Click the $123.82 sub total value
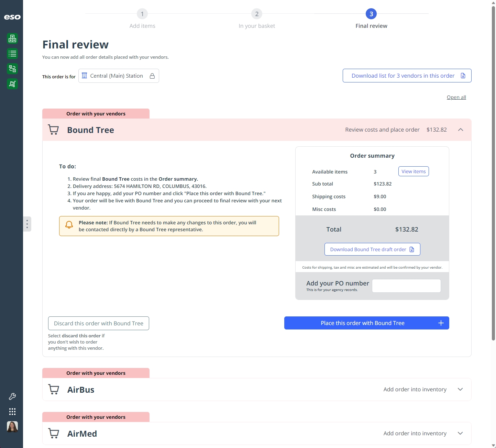The height and width of the screenshot is (448, 496). click(383, 184)
